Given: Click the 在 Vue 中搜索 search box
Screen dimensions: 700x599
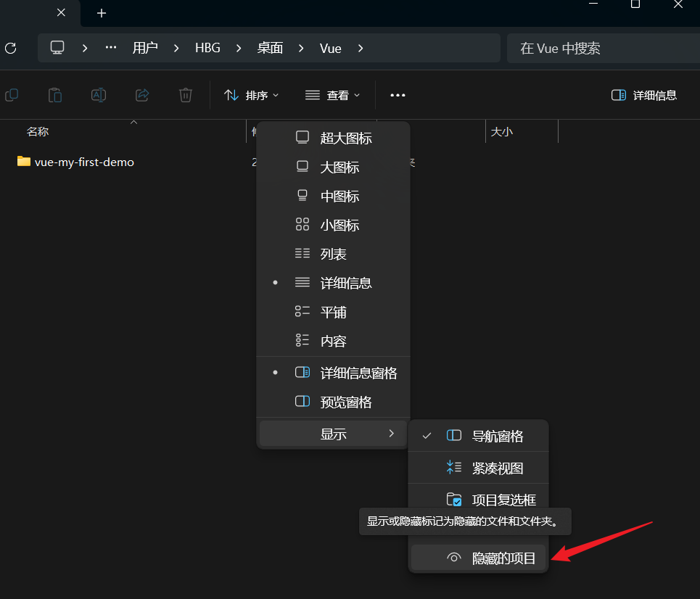Looking at the screenshot, I should [598, 49].
